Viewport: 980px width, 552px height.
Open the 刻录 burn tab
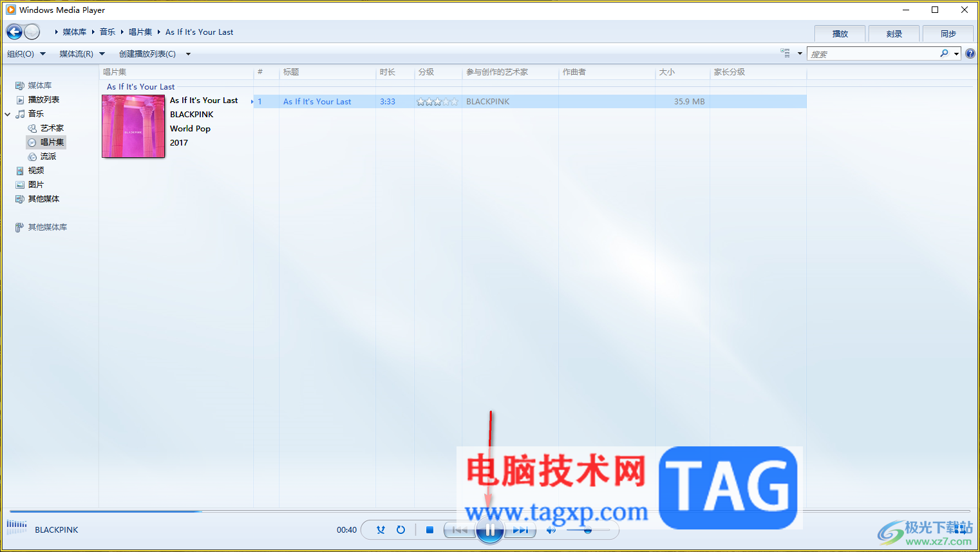[894, 33]
